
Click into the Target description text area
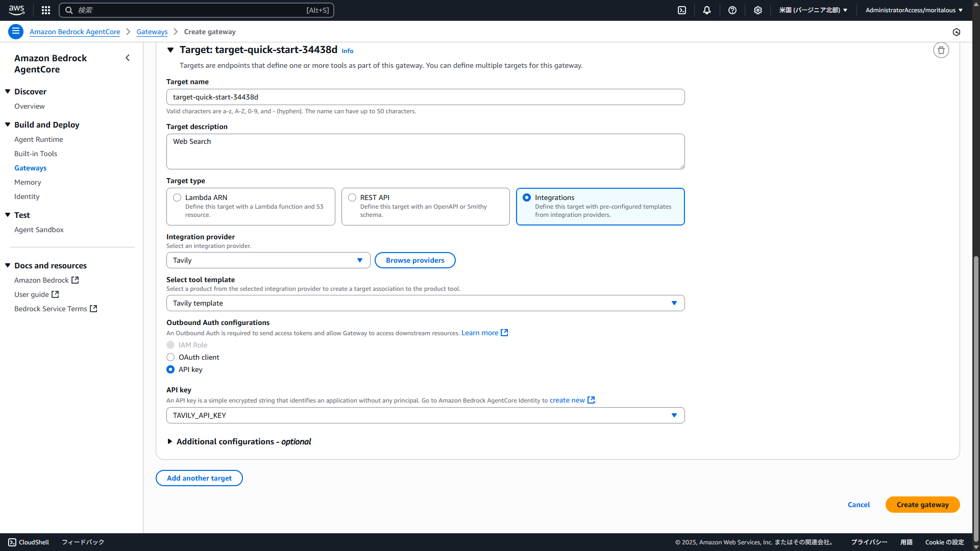point(425,152)
